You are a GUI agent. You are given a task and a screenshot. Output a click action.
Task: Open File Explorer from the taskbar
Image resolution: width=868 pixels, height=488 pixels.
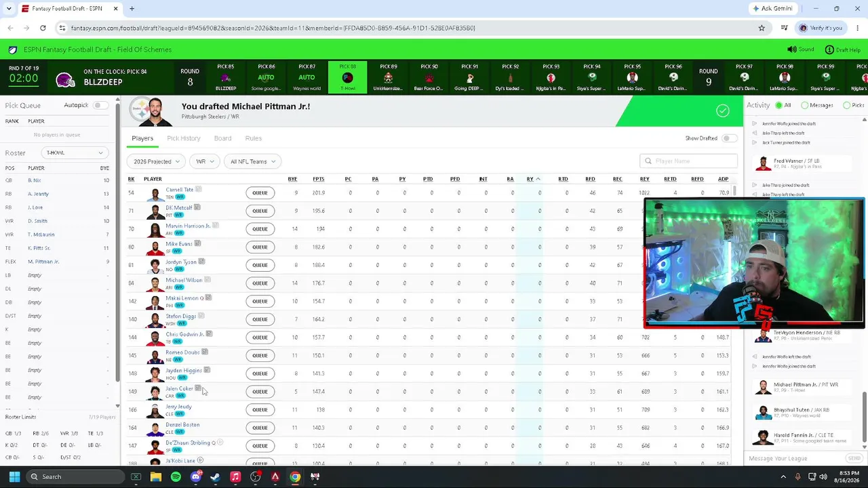pos(156,476)
